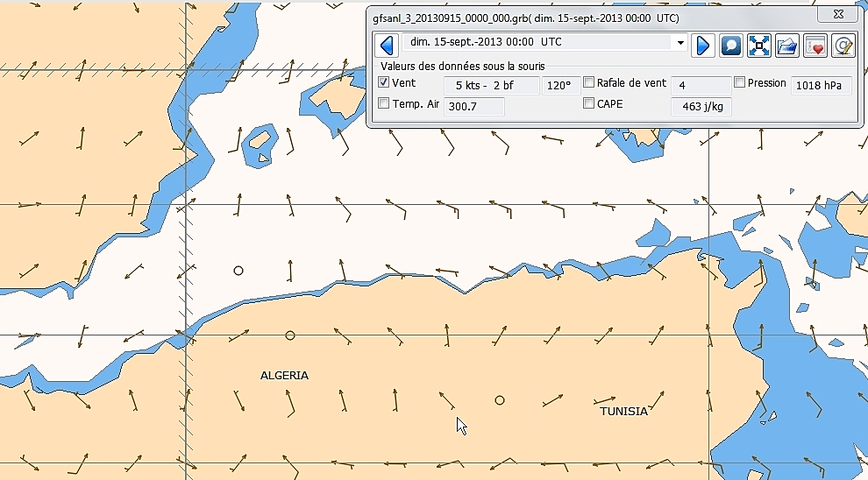Request GRIB by email with @ pencil icon
The image size is (868, 480).
point(843,46)
